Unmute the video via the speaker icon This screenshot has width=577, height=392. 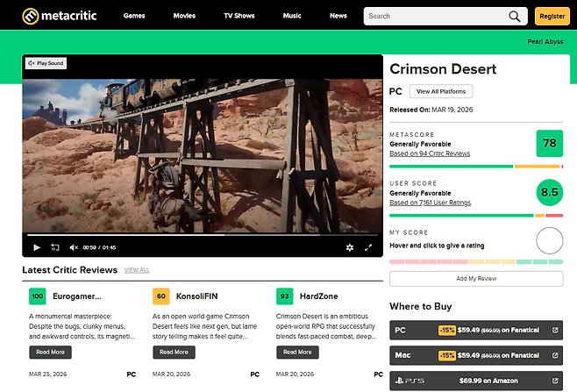75,247
